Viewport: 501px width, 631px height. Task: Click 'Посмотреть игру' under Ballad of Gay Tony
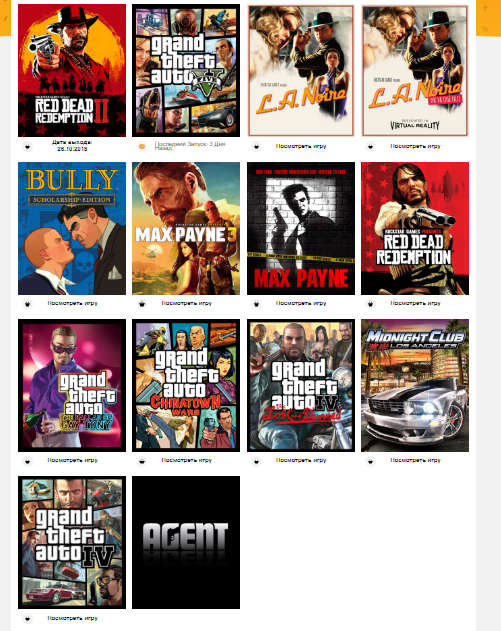tap(72, 460)
